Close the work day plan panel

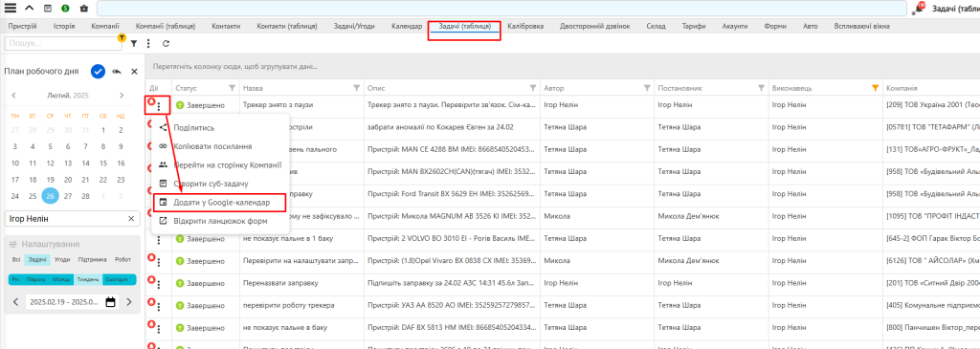(x=134, y=72)
